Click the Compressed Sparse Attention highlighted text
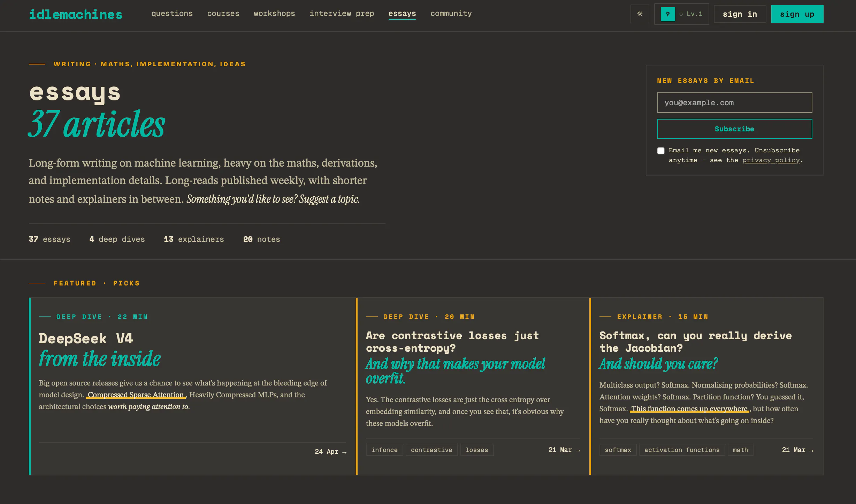This screenshot has width=856, height=504. [x=136, y=395]
